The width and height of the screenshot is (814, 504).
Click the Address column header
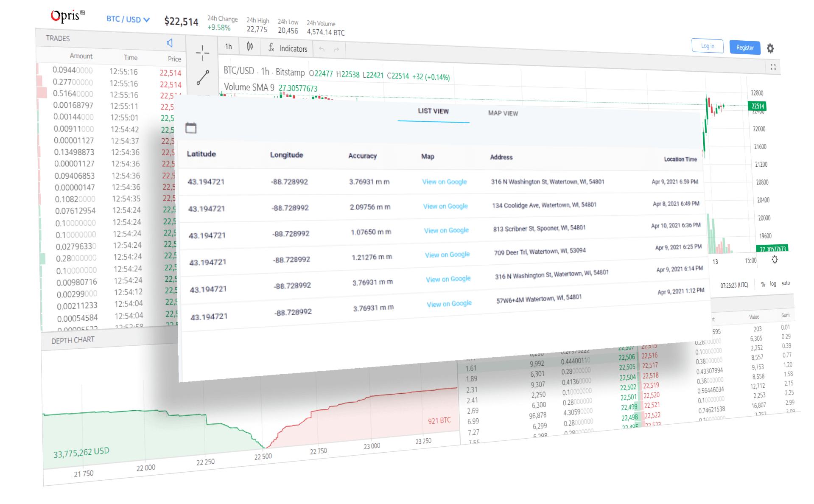[x=501, y=157]
